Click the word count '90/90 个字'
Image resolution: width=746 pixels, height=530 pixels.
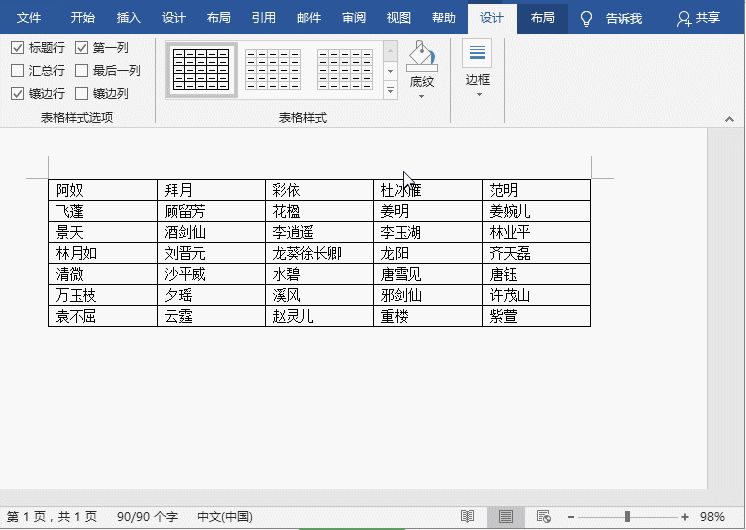(x=147, y=517)
